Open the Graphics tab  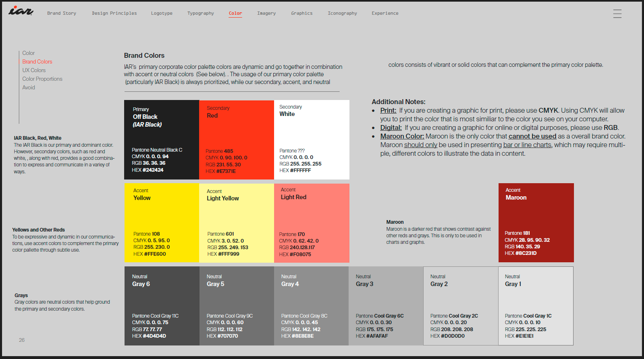point(302,13)
